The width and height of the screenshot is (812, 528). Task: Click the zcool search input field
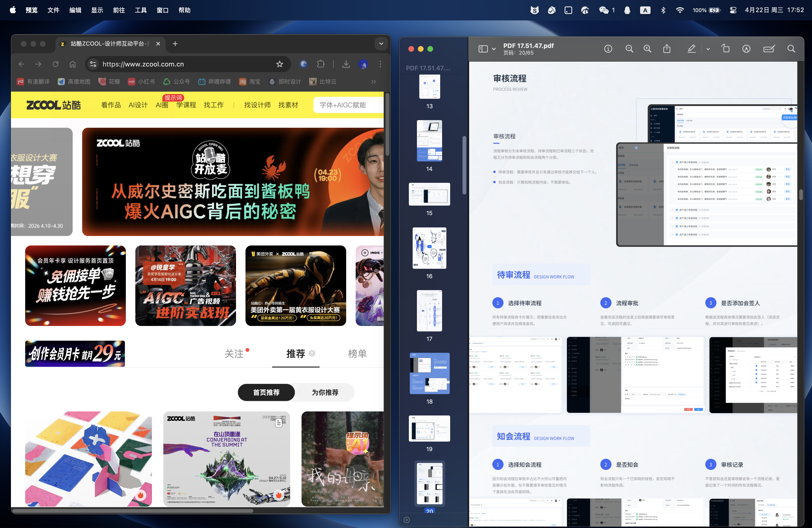[349, 105]
